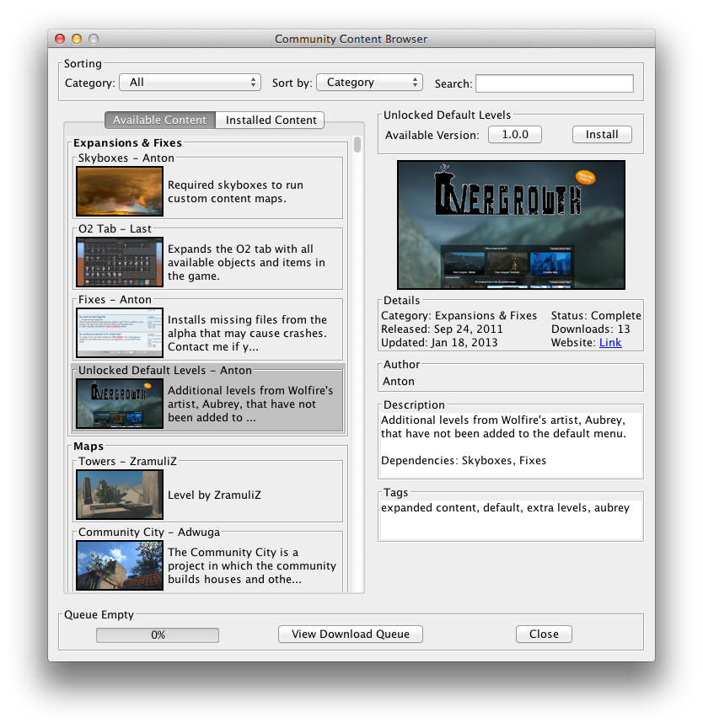Click the content list scrollbar thumb
The image size is (703, 728).
357,144
